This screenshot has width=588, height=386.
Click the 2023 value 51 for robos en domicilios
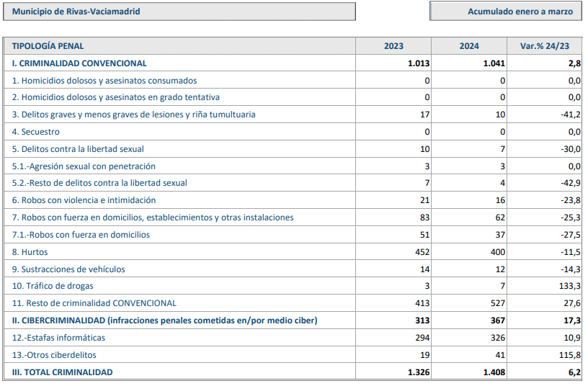point(425,235)
